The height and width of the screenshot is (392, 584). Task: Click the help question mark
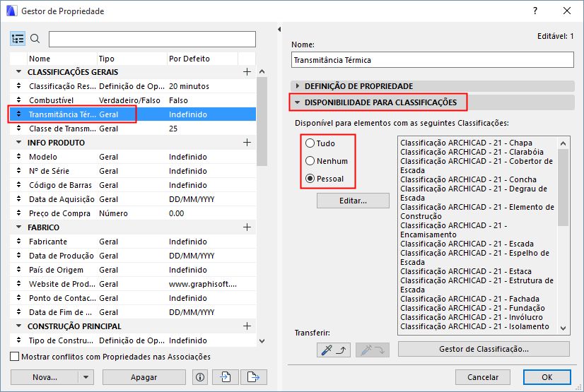[x=535, y=11]
